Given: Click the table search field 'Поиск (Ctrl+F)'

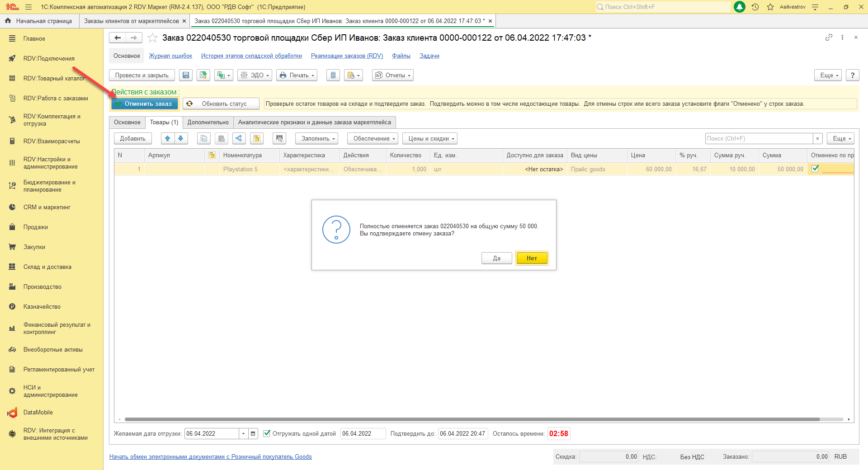Looking at the screenshot, I should tap(759, 139).
